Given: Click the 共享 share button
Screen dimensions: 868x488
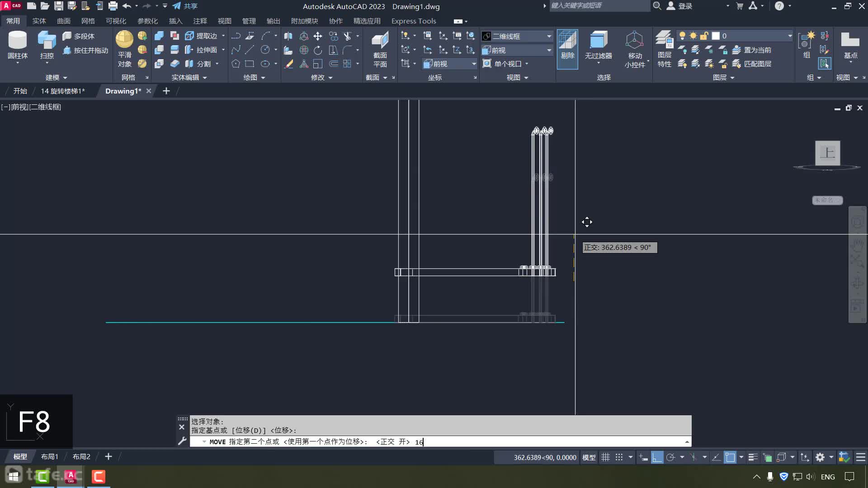Looking at the screenshot, I should pos(185,6).
